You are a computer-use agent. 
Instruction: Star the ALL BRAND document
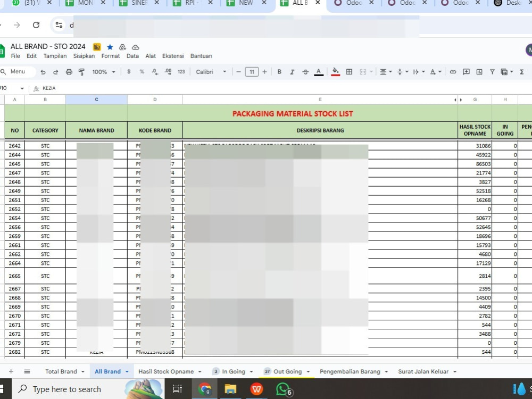pos(110,47)
